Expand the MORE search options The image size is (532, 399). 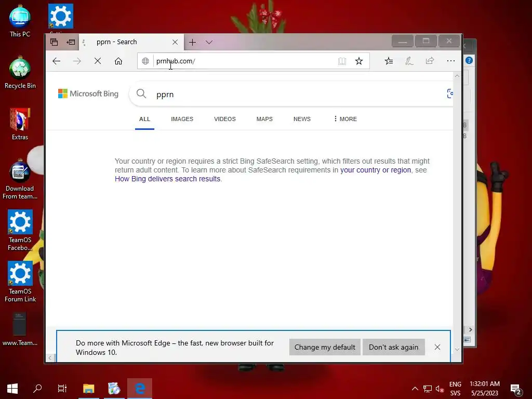[x=345, y=119]
